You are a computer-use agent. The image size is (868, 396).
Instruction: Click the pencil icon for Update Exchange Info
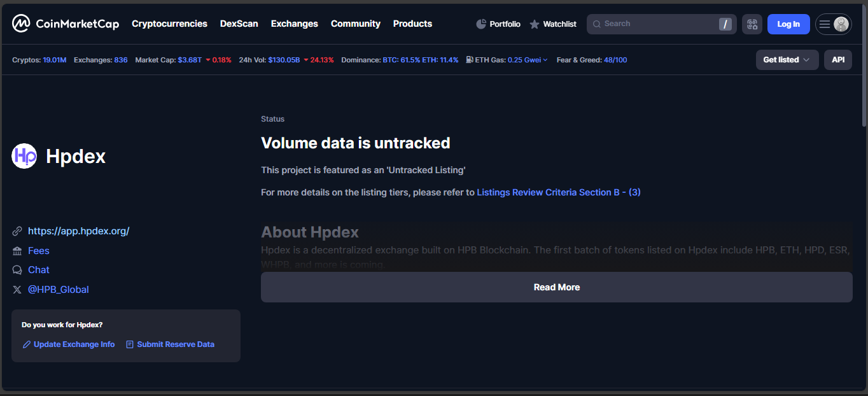pos(27,344)
